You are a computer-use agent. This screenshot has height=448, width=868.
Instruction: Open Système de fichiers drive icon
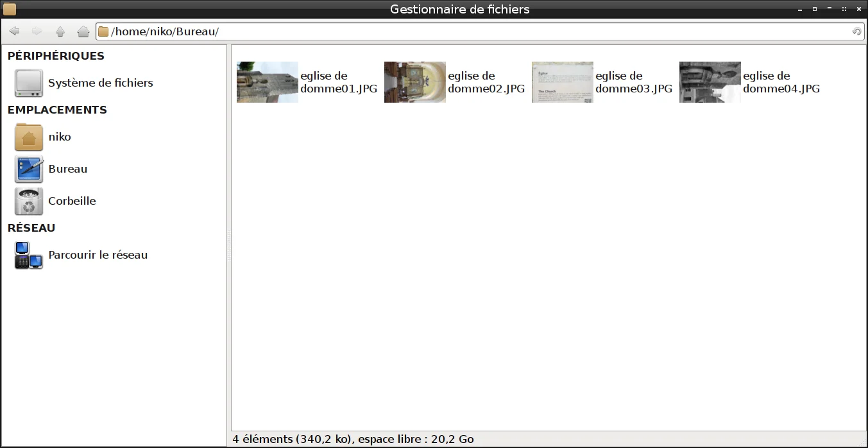pyautogui.click(x=29, y=83)
